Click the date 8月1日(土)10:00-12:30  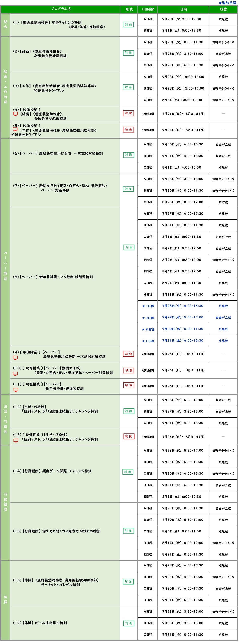click(182, 30)
